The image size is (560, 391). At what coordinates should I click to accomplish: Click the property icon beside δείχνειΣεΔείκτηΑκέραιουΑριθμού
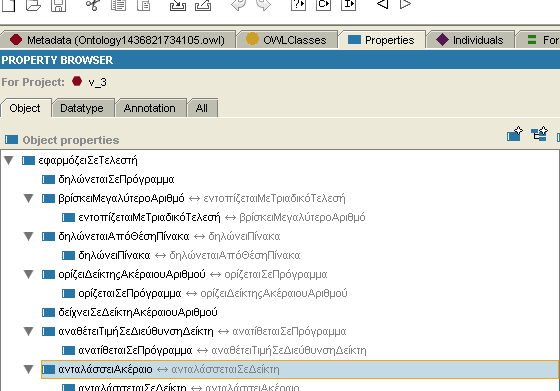coord(48,312)
